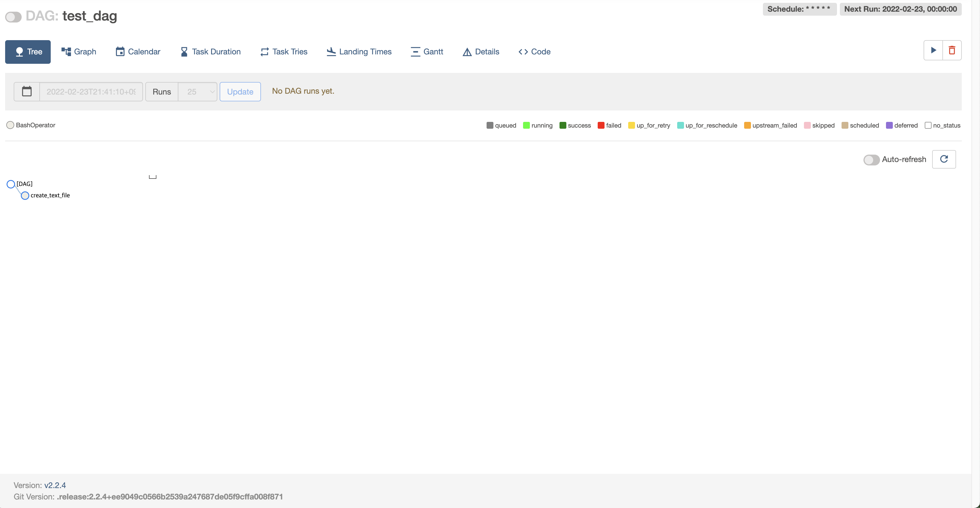
Task: Collapse the [DAG] tree node circle
Action: click(x=11, y=184)
